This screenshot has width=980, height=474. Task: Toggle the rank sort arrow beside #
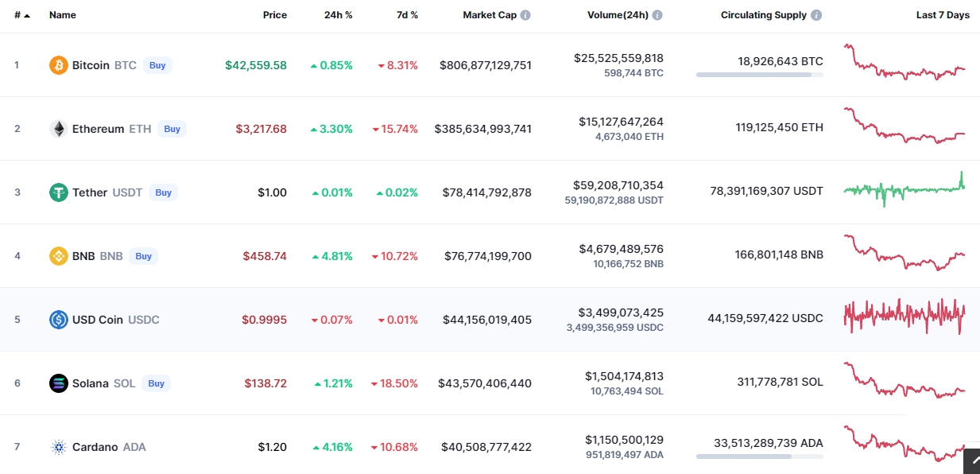[x=27, y=16]
